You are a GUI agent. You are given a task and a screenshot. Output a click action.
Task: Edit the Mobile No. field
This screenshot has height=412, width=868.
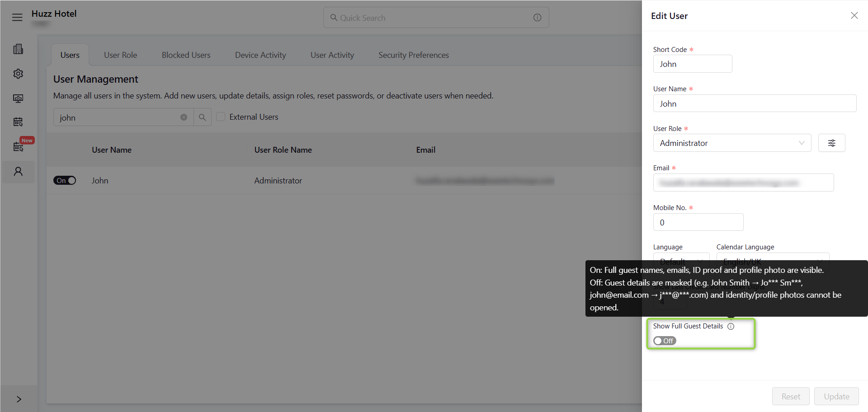click(x=698, y=222)
